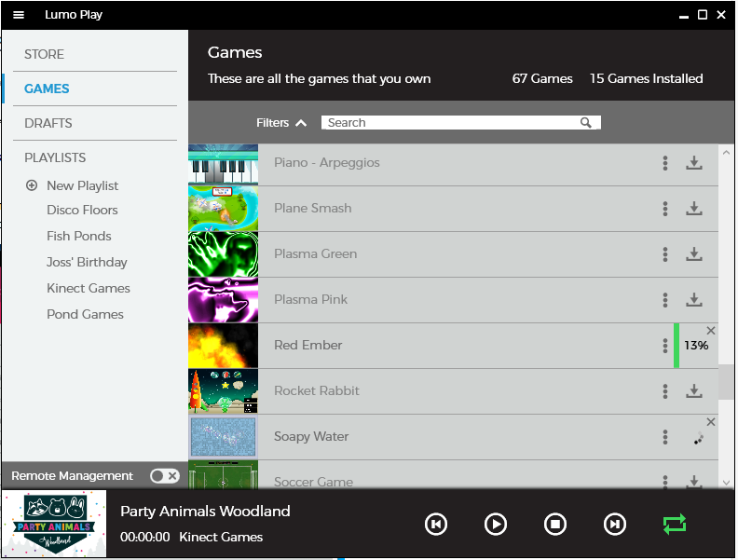The image size is (738, 560).
Task: Skip to the previous game
Action: [x=436, y=525]
